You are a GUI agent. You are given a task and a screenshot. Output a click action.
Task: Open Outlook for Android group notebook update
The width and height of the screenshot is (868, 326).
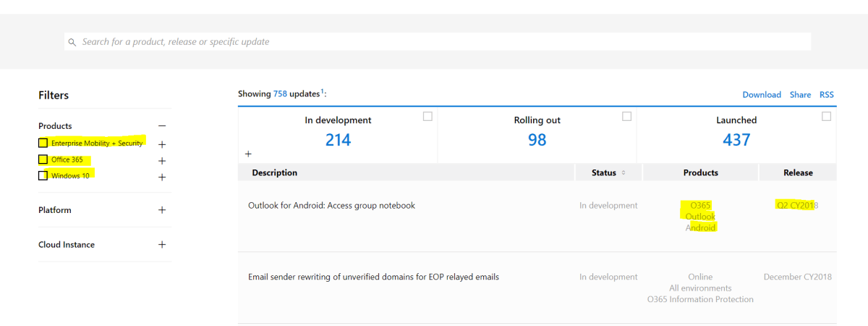tap(331, 206)
